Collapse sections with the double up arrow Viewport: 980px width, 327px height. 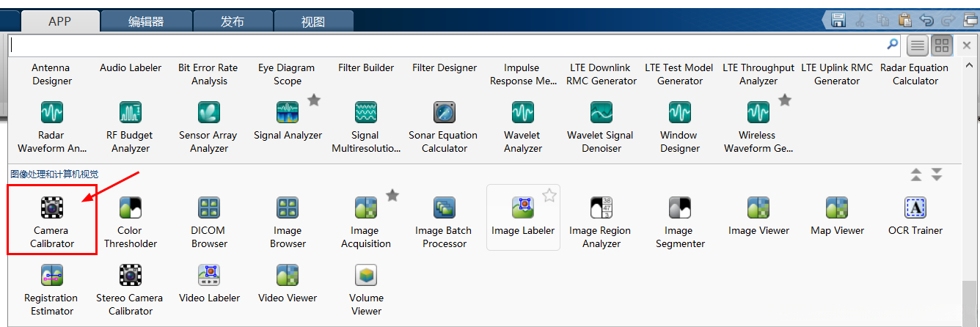click(x=916, y=174)
